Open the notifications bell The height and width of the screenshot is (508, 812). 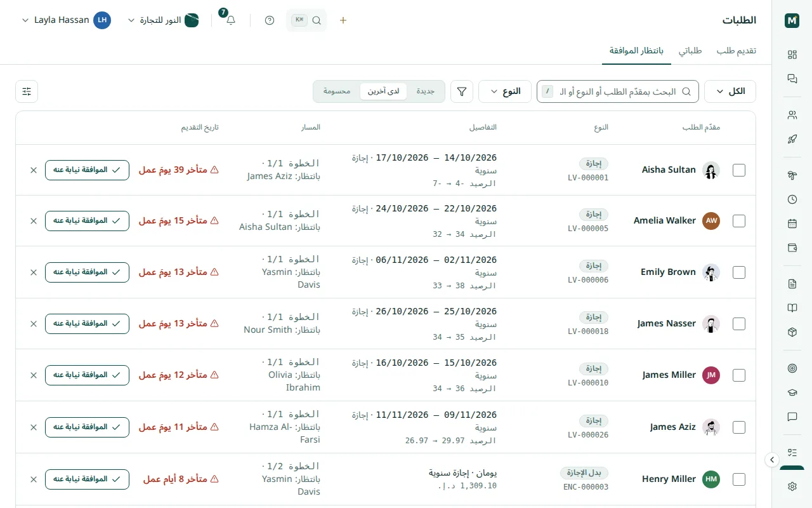point(231,20)
